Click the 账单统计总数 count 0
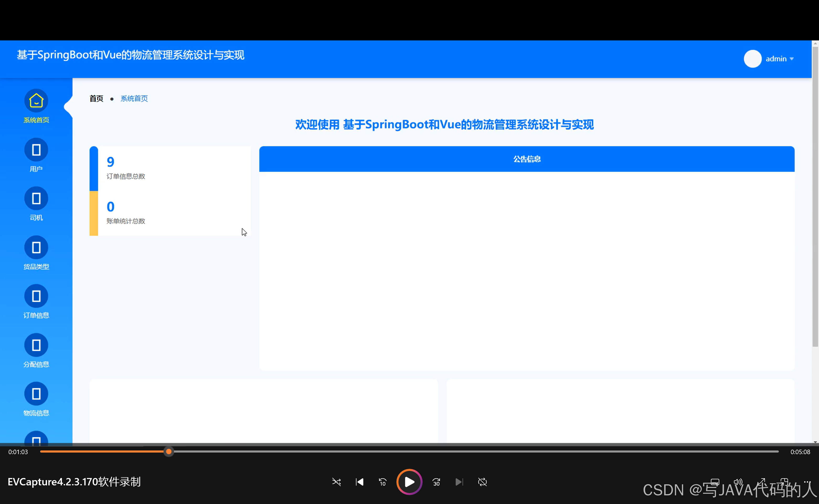Viewport: 819px width, 504px height. (x=110, y=207)
